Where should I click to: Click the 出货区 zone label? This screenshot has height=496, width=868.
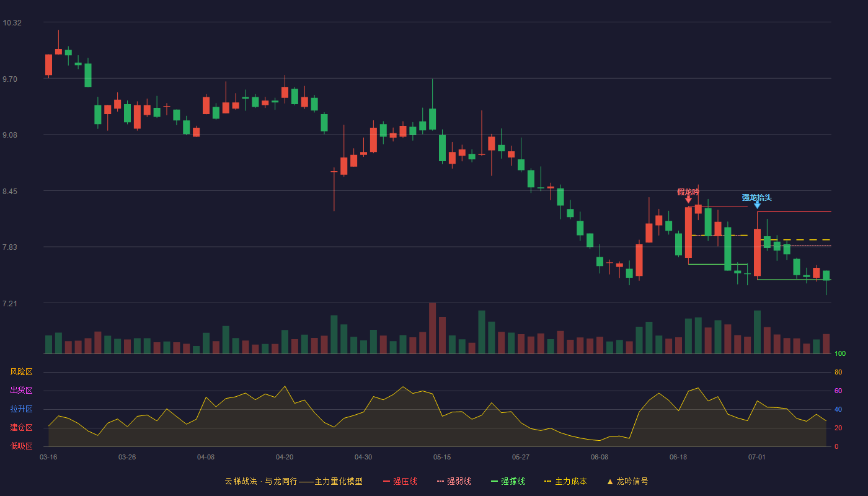(21, 391)
